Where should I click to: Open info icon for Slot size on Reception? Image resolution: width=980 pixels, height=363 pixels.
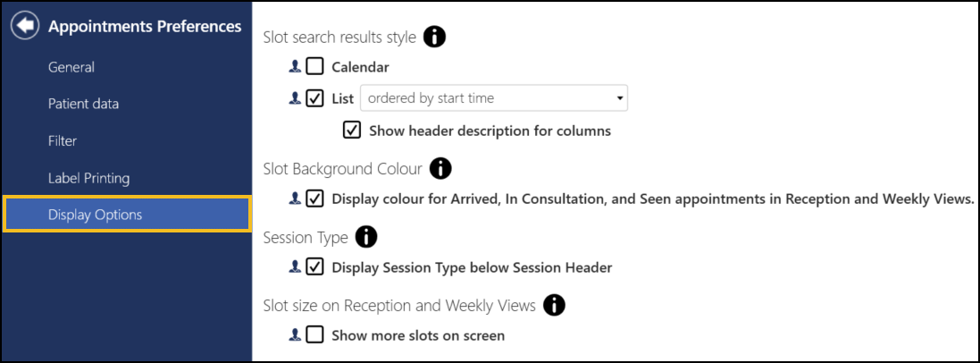pyautogui.click(x=554, y=305)
